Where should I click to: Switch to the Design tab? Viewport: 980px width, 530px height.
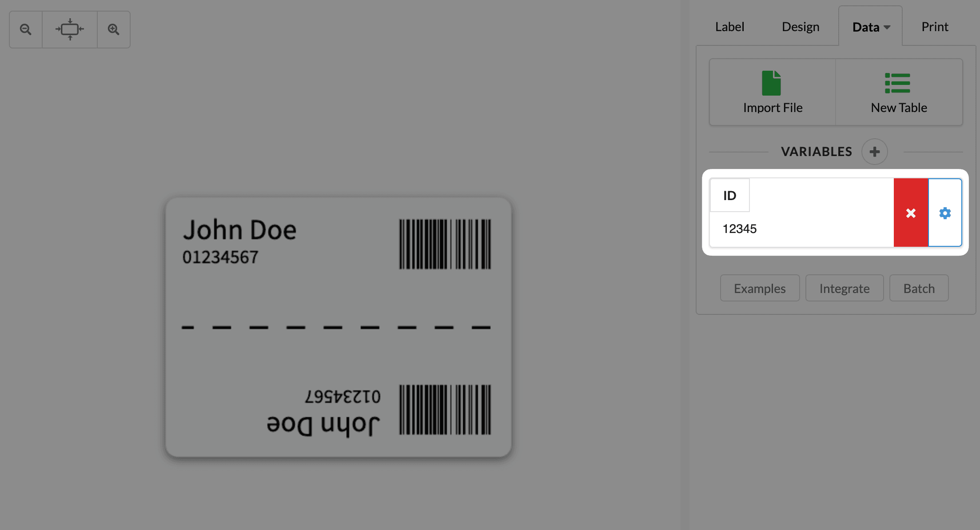(800, 27)
